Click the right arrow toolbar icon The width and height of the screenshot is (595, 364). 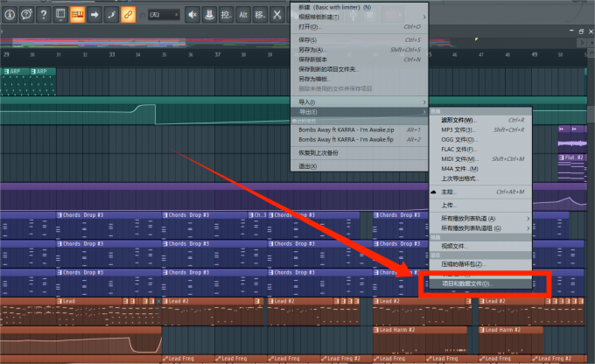[x=94, y=15]
